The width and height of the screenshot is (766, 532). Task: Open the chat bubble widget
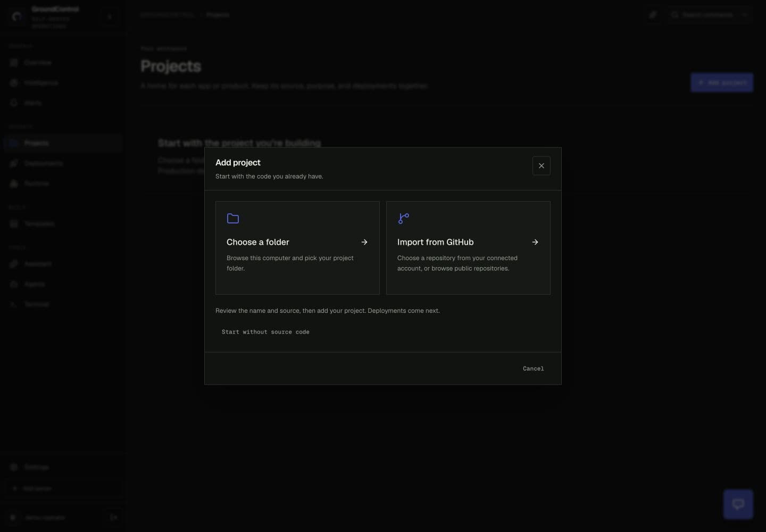pyautogui.click(x=738, y=504)
